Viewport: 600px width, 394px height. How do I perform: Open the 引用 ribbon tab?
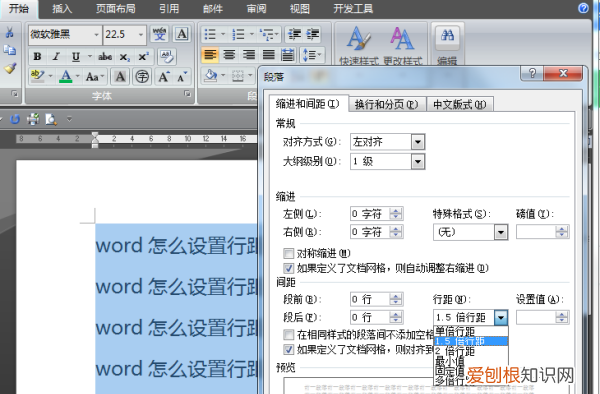click(x=169, y=8)
